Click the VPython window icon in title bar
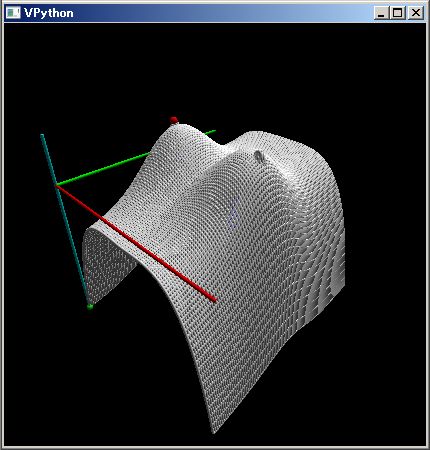The width and height of the screenshot is (430, 450). (x=13, y=13)
